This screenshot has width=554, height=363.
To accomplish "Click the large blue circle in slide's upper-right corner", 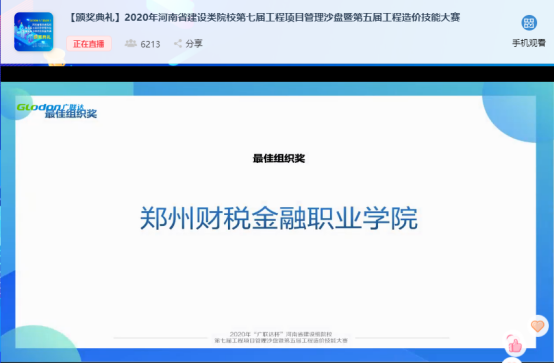I will (x=515, y=113).
